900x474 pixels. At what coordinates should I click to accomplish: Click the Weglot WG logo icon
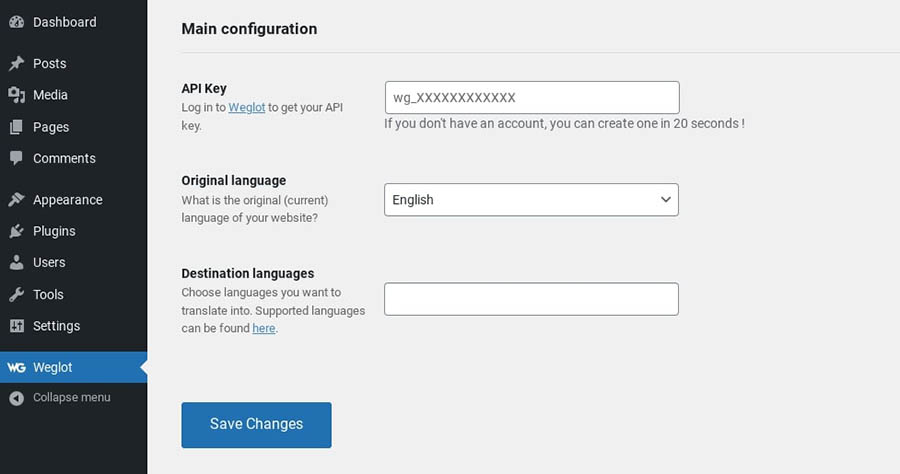(x=16, y=367)
